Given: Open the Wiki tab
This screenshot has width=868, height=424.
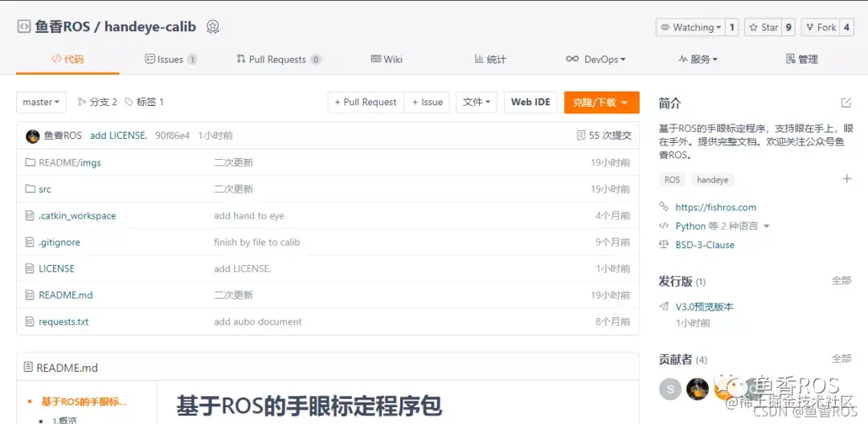Looking at the screenshot, I should coord(387,59).
